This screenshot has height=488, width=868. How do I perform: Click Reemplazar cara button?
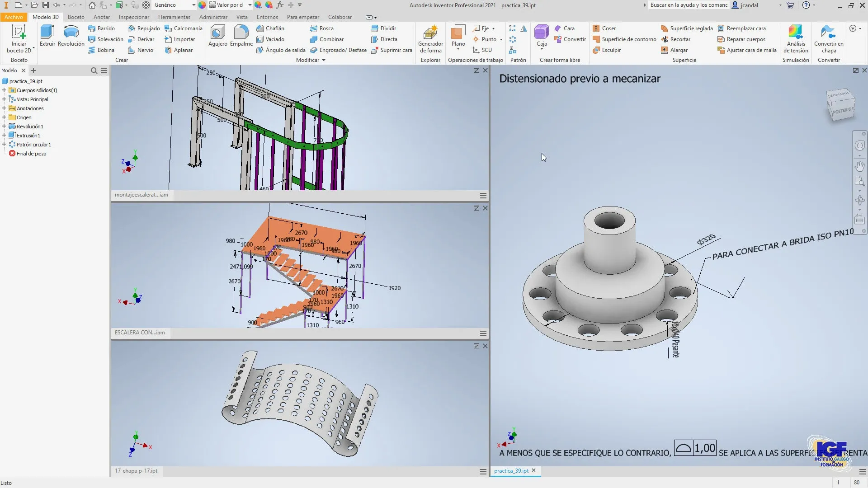click(742, 28)
